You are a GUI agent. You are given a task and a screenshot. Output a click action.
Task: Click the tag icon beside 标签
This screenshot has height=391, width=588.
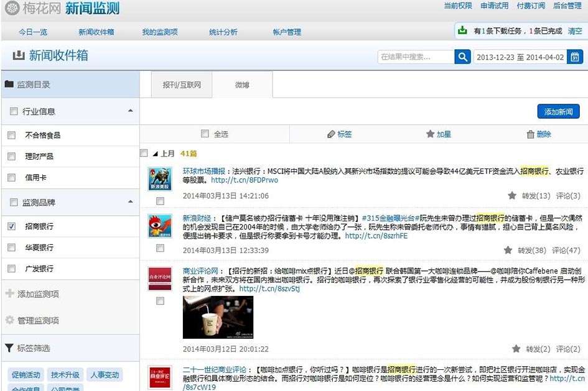331,134
